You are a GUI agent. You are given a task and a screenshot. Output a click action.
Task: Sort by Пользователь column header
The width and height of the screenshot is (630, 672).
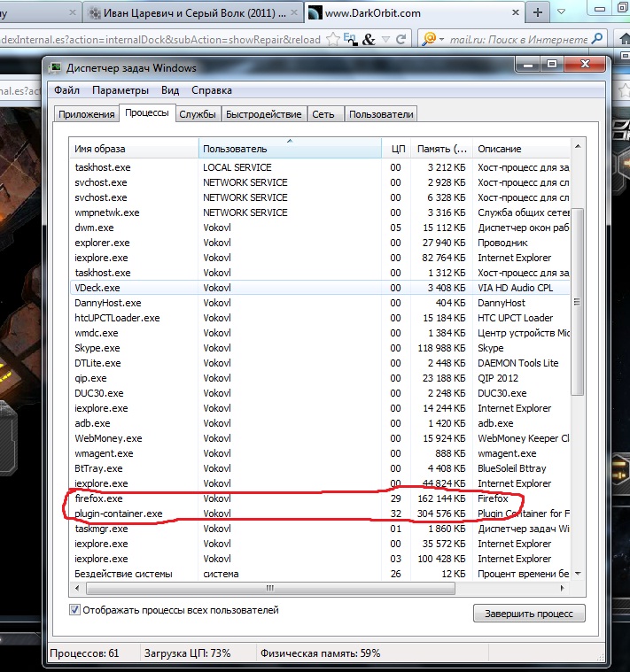click(x=290, y=149)
